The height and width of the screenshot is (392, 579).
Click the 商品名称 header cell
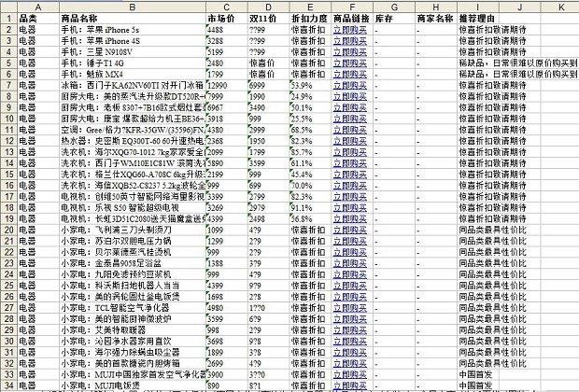click(x=133, y=19)
